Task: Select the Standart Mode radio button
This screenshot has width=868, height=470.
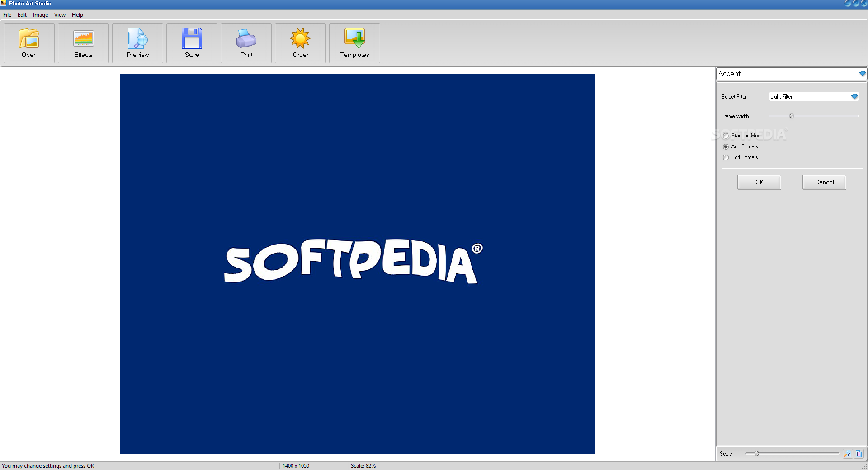Action: click(x=726, y=136)
